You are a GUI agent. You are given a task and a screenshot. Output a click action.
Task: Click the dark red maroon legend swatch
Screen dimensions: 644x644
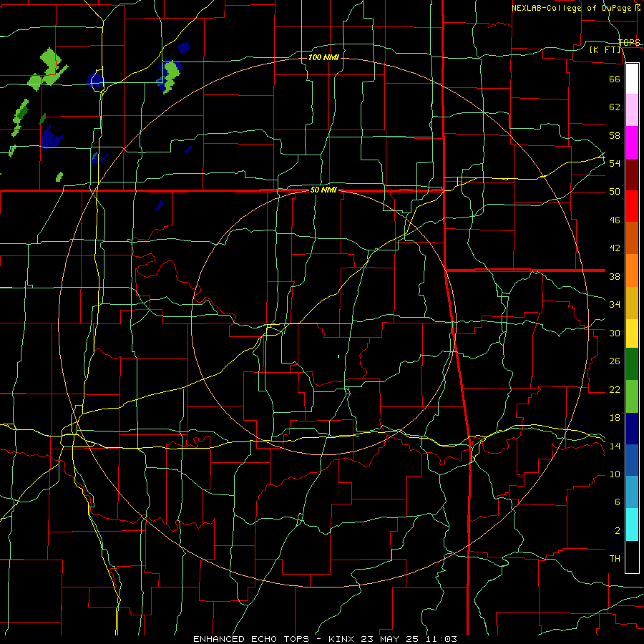(x=632, y=175)
